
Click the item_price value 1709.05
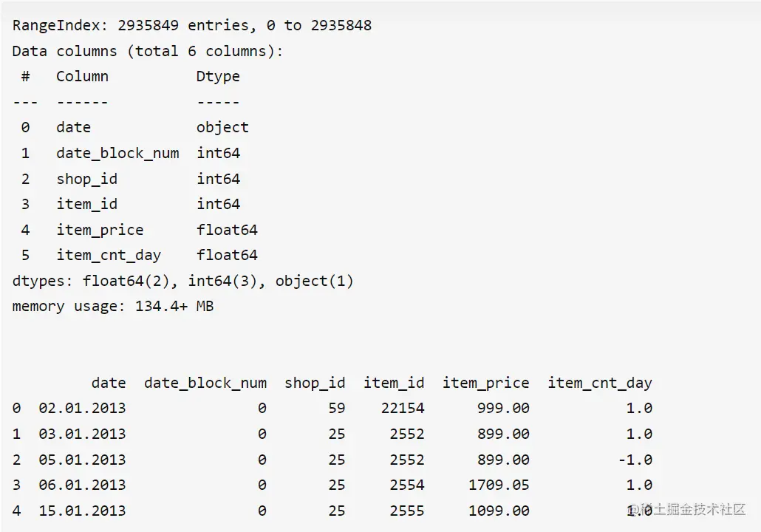point(499,485)
